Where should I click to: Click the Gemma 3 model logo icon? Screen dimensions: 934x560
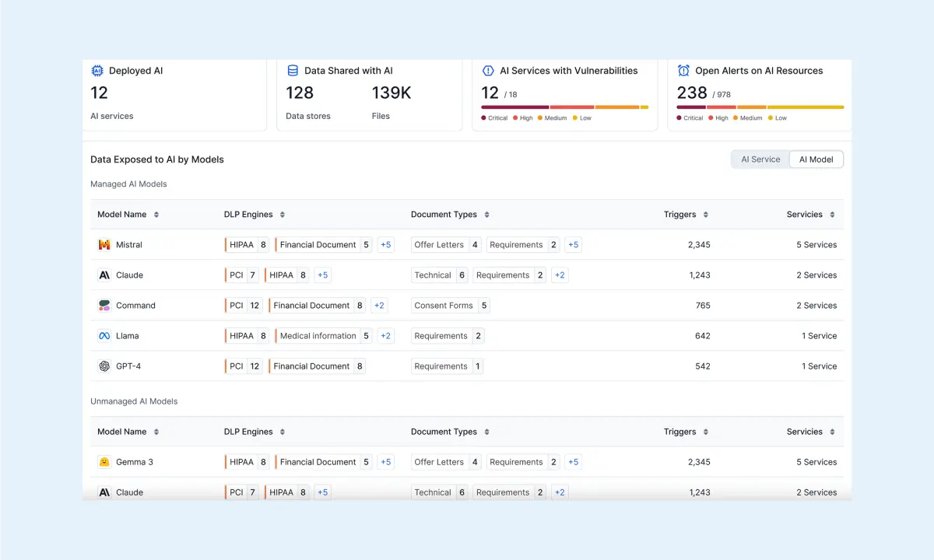point(104,462)
